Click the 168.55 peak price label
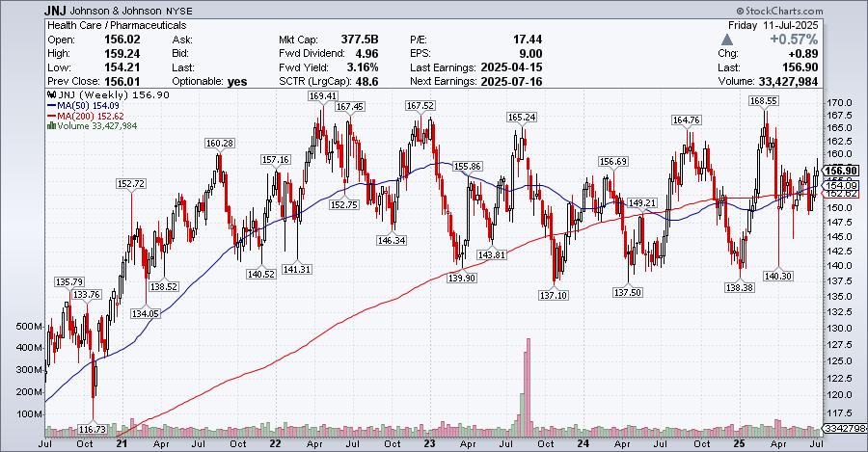 click(x=764, y=100)
